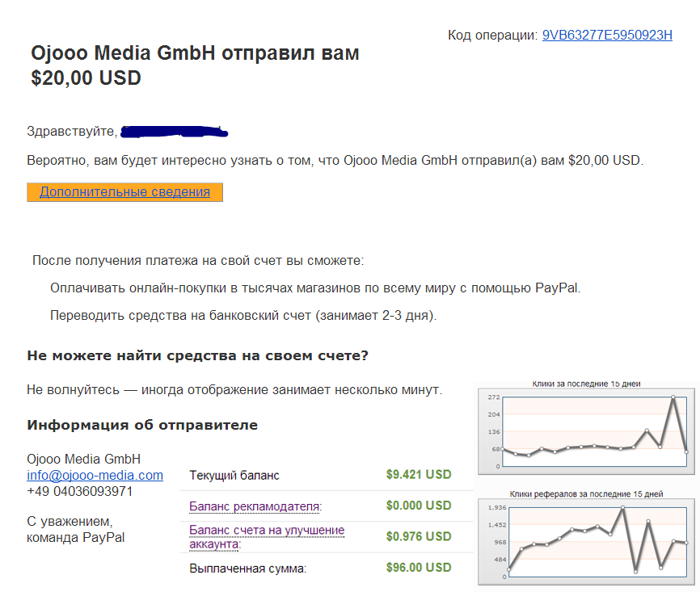Click the Выплаченная сумма label
The width and height of the screenshot is (700, 592).
248,569
